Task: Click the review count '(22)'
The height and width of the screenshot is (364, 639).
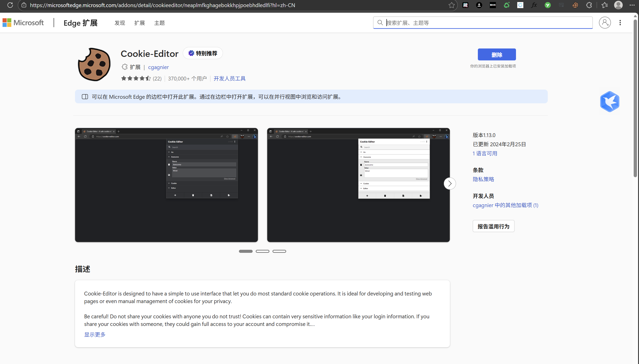Action: (x=157, y=79)
